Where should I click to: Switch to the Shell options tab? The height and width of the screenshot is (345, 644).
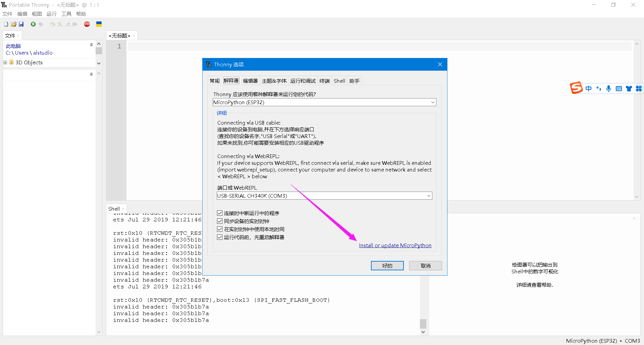tap(339, 81)
